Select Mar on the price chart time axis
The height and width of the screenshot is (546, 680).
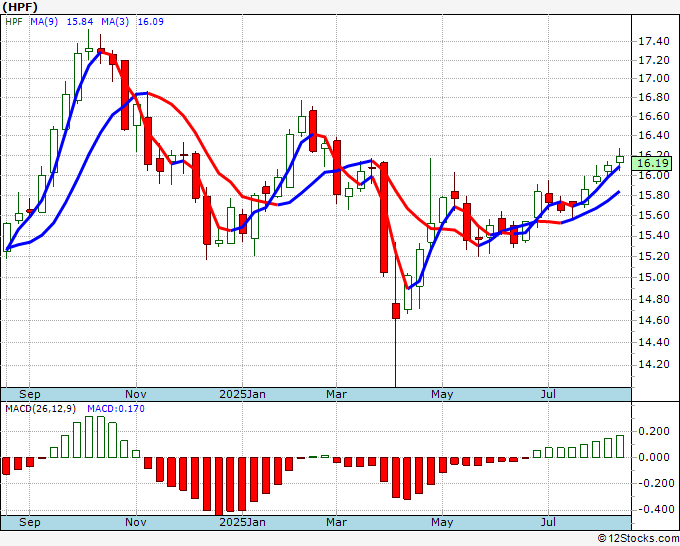point(337,394)
